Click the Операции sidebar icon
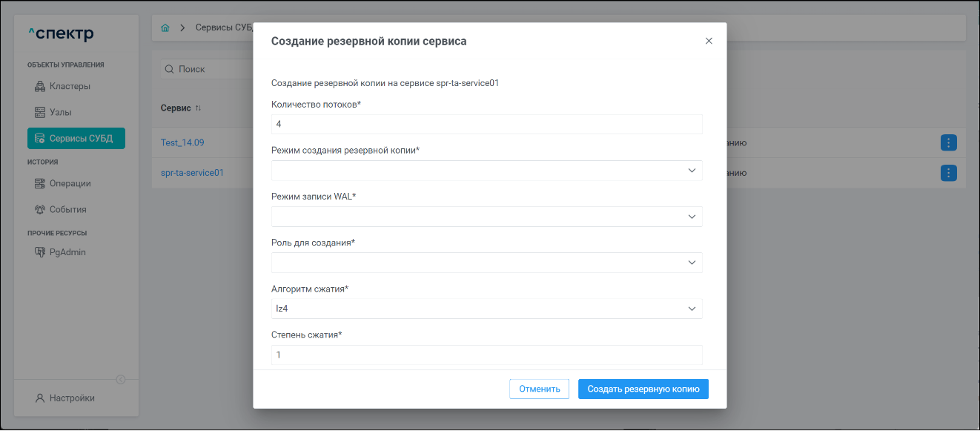Viewport: 980px width, 431px height. coord(41,184)
